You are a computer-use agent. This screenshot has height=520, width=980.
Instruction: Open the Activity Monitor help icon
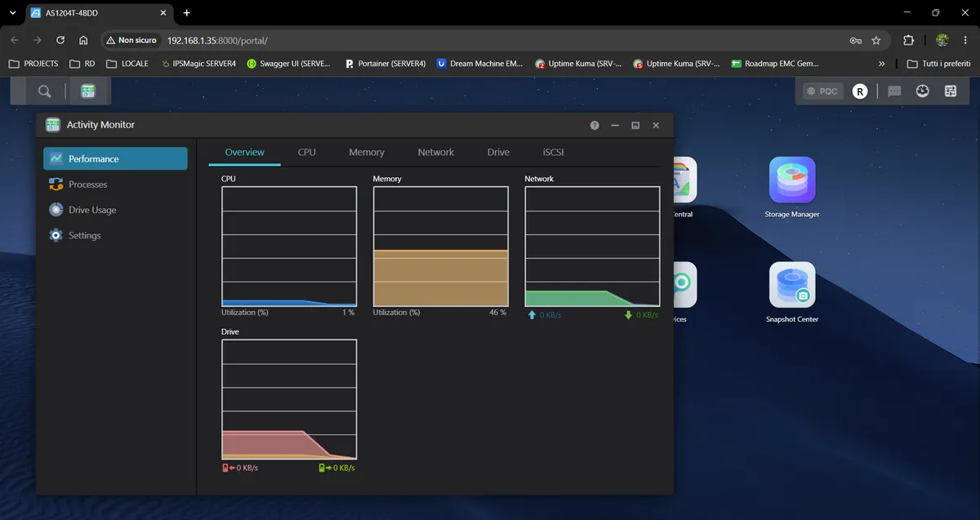pos(595,126)
